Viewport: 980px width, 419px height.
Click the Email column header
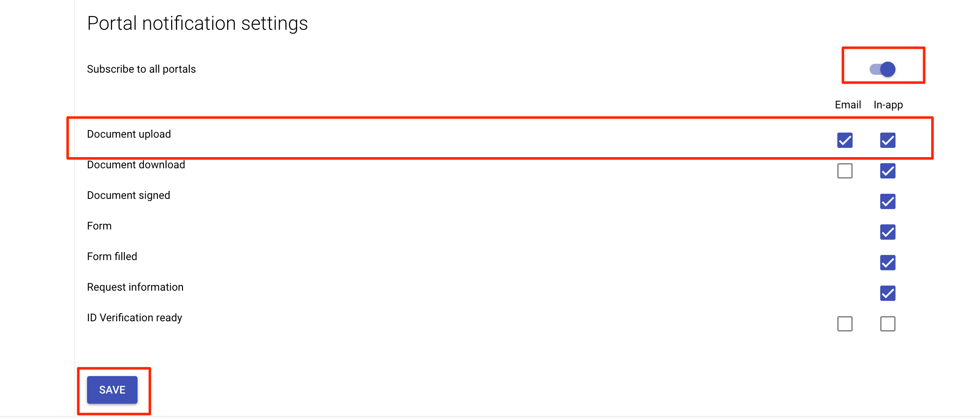pyautogui.click(x=848, y=105)
